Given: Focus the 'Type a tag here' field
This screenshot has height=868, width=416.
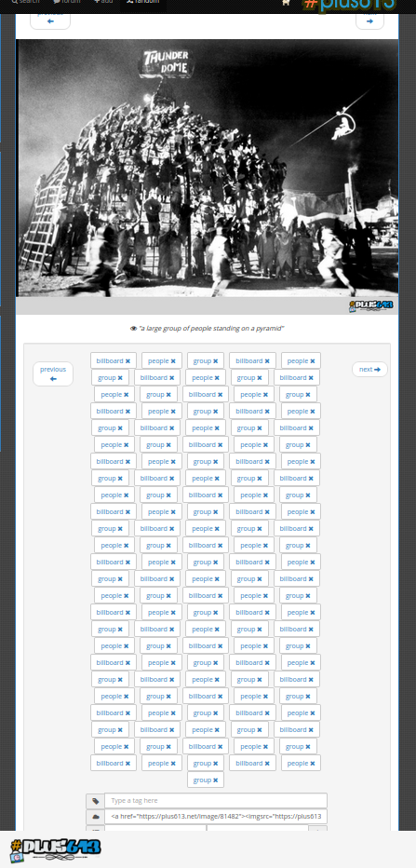Looking at the screenshot, I should point(216,800).
